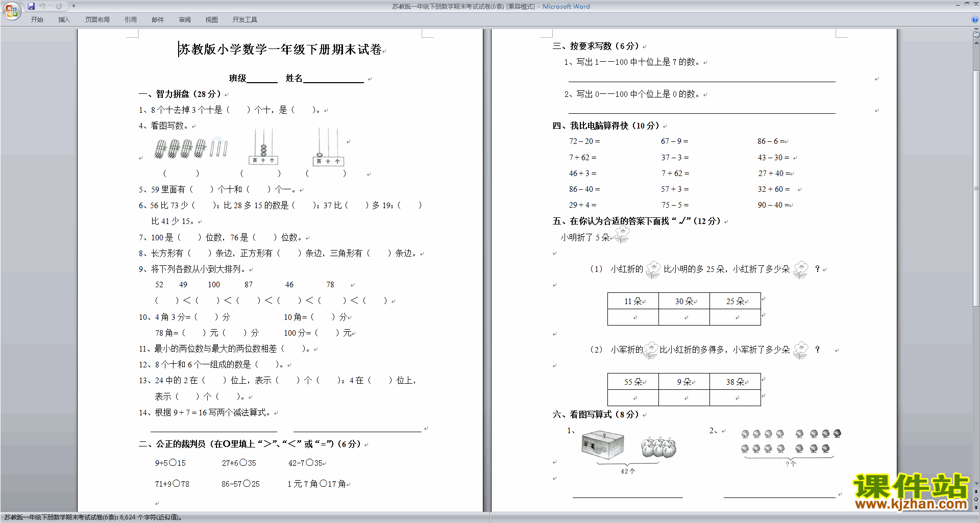The height and width of the screenshot is (523, 980).
Task: Click the table cell 11 朵
Action: click(x=633, y=301)
